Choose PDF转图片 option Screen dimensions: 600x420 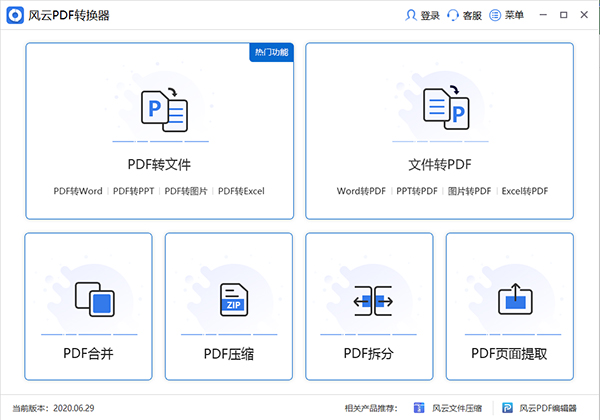(186, 190)
